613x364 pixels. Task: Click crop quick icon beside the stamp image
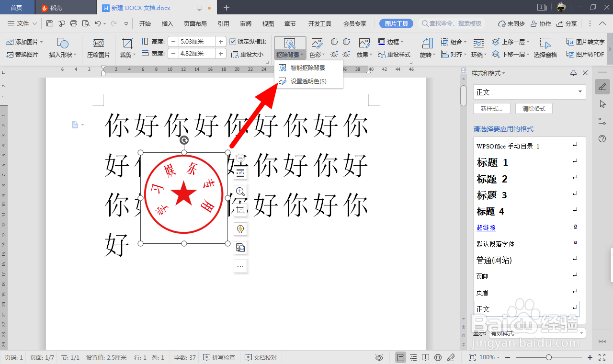(240, 210)
